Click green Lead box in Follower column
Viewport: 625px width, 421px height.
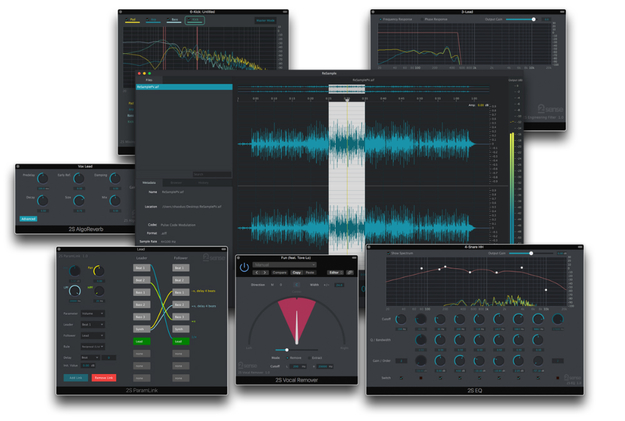coord(181,341)
